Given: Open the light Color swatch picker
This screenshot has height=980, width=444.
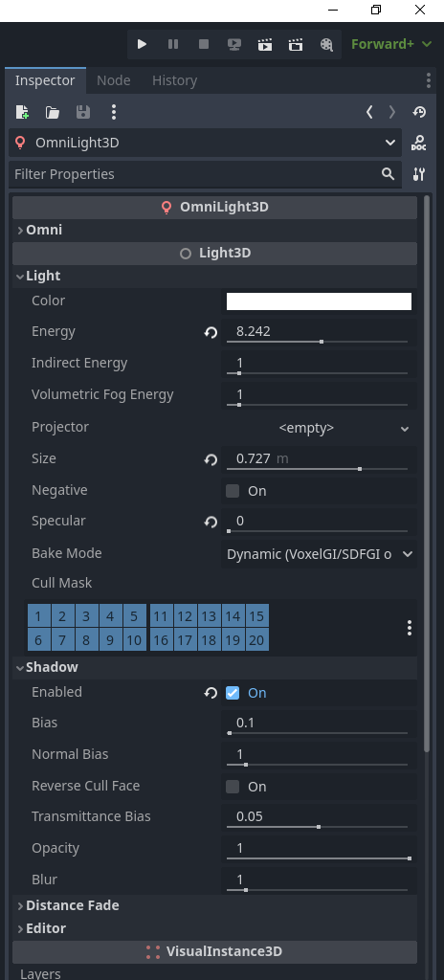Looking at the screenshot, I should 319,301.
